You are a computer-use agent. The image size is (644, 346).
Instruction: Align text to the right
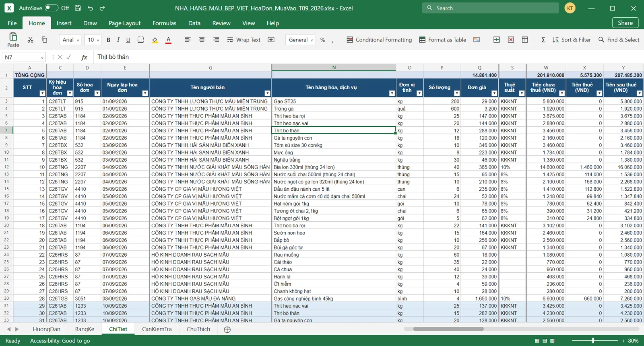pos(216,40)
